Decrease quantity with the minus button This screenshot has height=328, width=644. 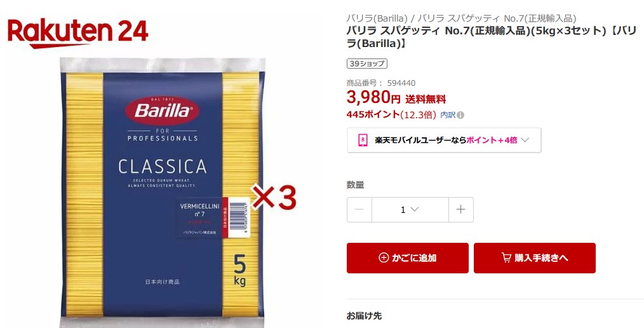(359, 210)
